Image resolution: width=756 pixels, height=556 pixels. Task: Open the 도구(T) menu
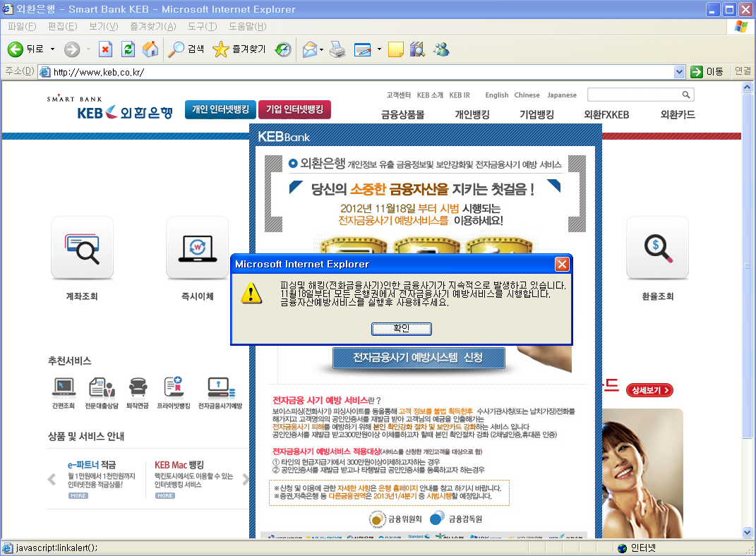tap(203, 27)
